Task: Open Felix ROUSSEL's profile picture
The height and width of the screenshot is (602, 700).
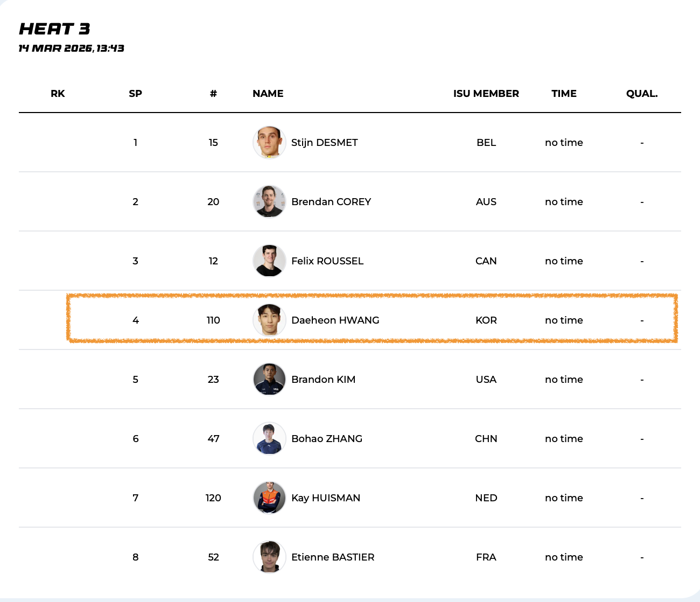Action: (x=269, y=261)
